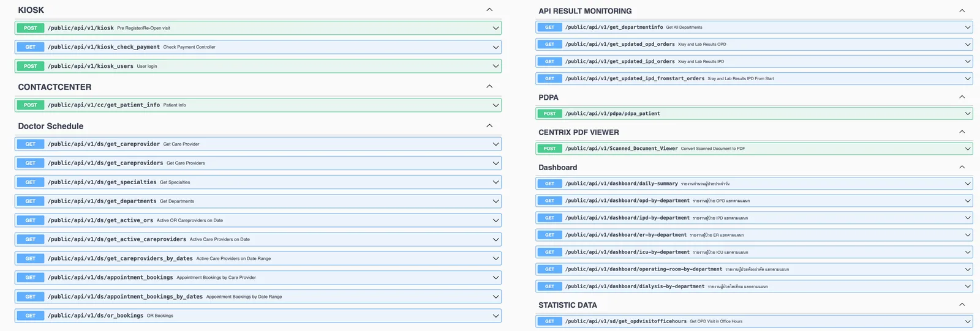Expand the dashboard/daily-summary endpoint arrow
The height and width of the screenshot is (331, 980).
968,184
